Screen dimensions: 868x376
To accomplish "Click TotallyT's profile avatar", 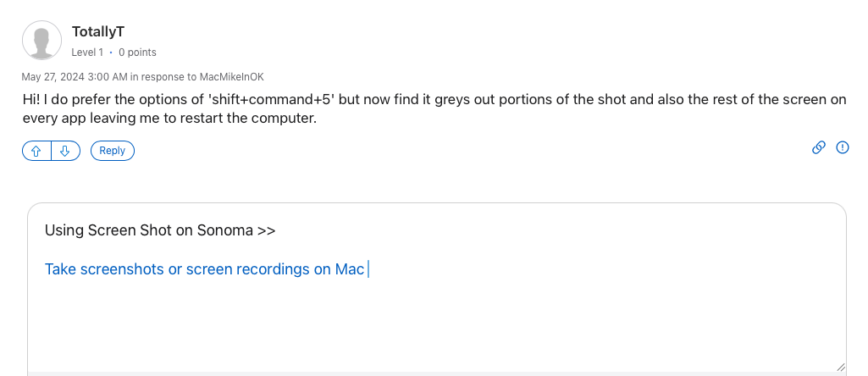I will [41, 41].
